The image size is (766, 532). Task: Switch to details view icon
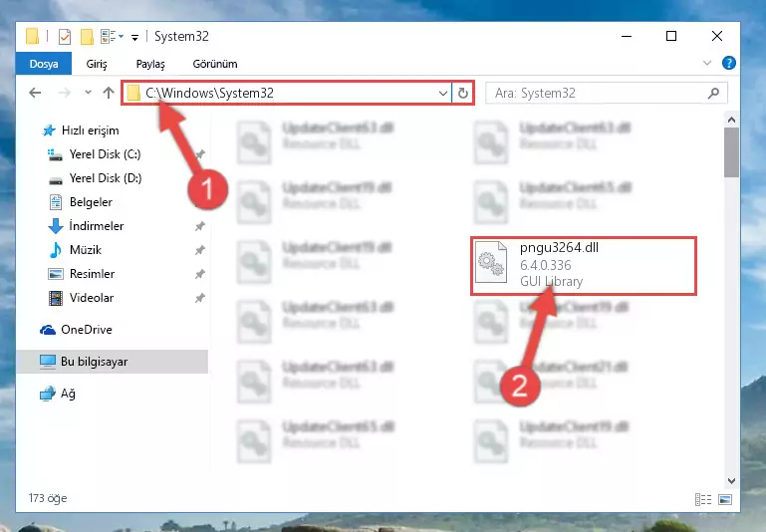click(x=703, y=499)
